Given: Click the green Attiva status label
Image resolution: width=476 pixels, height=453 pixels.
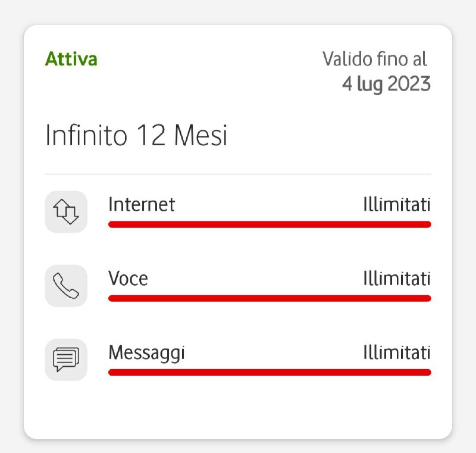Looking at the screenshot, I should (x=71, y=60).
